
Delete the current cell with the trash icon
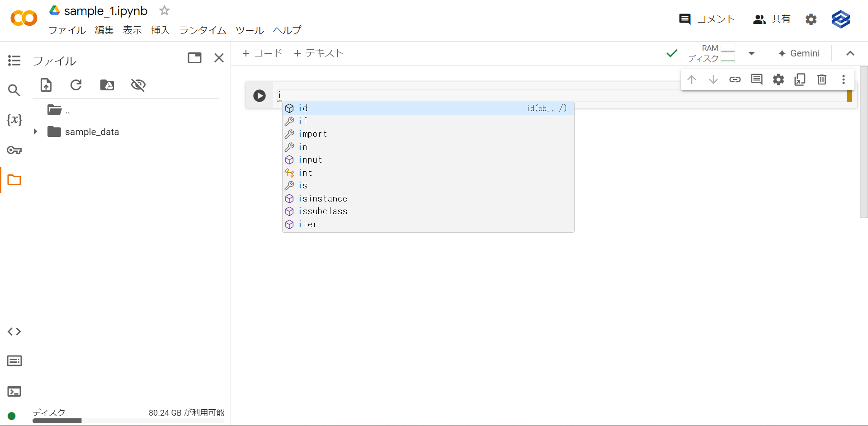coord(821,80)
